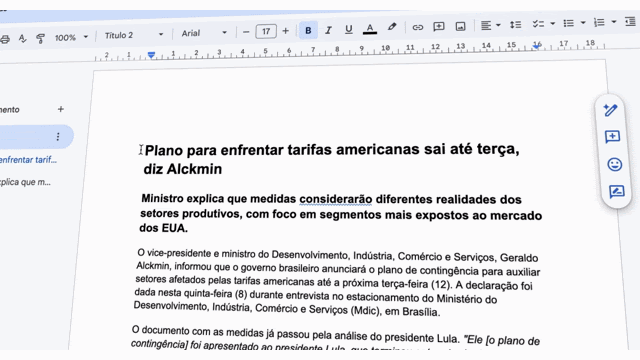The width and height of the screenshot is (640, 360).
Task: Click the right indent marker on ruler
Action: (x=537, y=46)
